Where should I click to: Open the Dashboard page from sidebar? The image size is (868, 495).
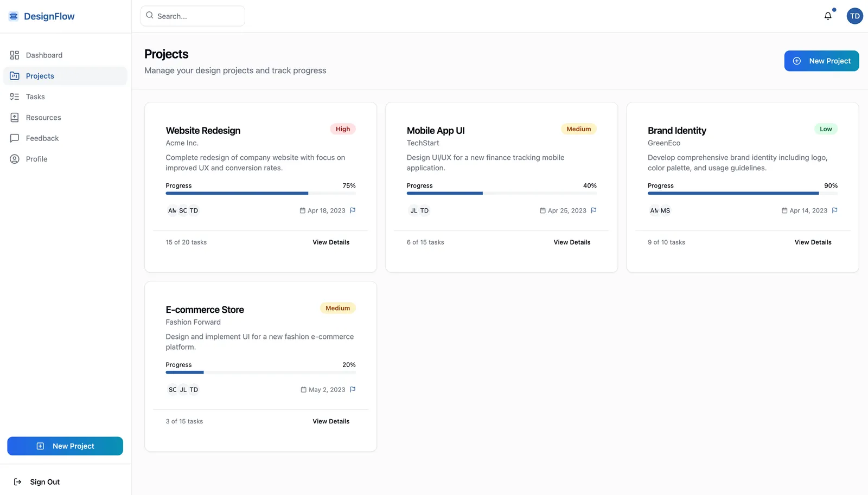(65, 55)
